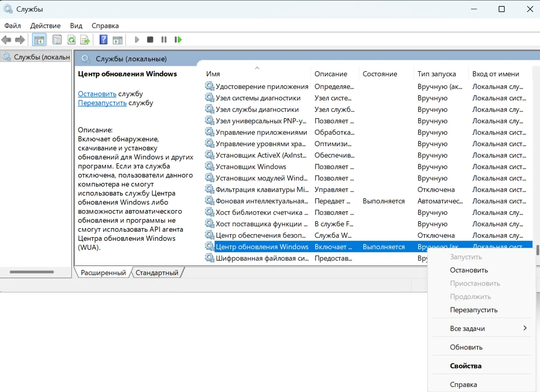
Task: Switch to the Расширенный tab
Action: 103,273
